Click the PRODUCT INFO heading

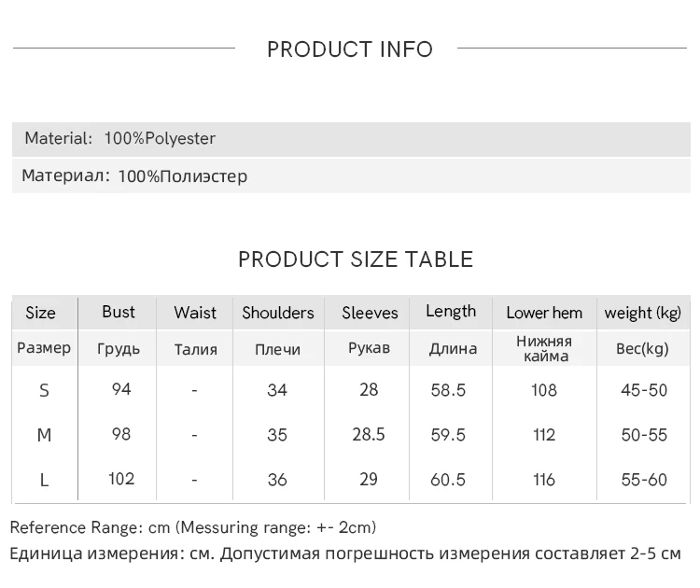pyautogui.click(x=350, y=49)
